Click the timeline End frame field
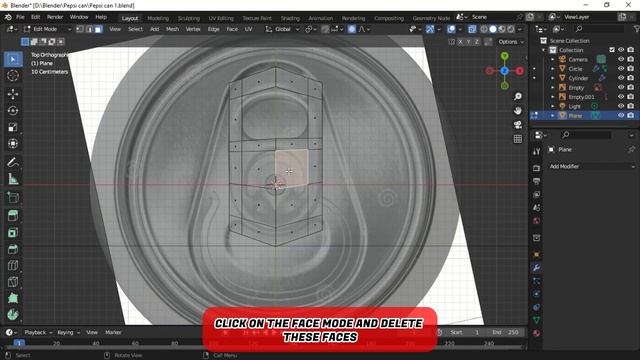Image resolution: width=640 pixels, height=360 pixels. pyautogui.click(x=505, y=332)
